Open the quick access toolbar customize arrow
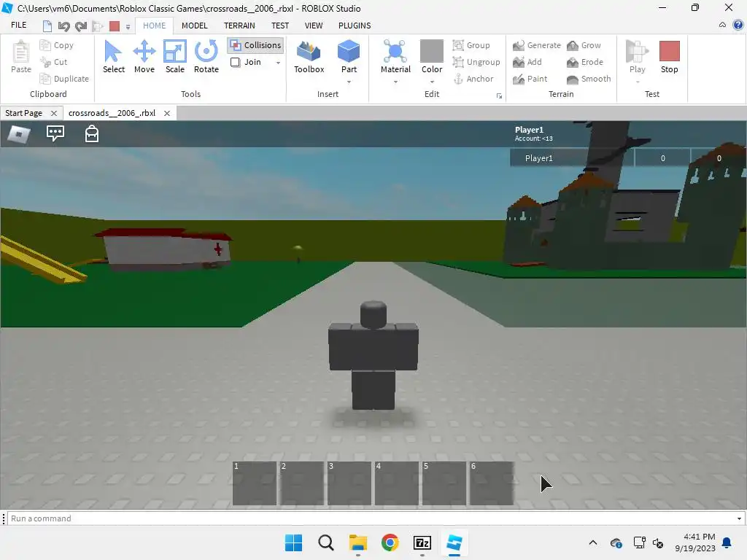The image size is (747, 560). [x=128, y=27]
